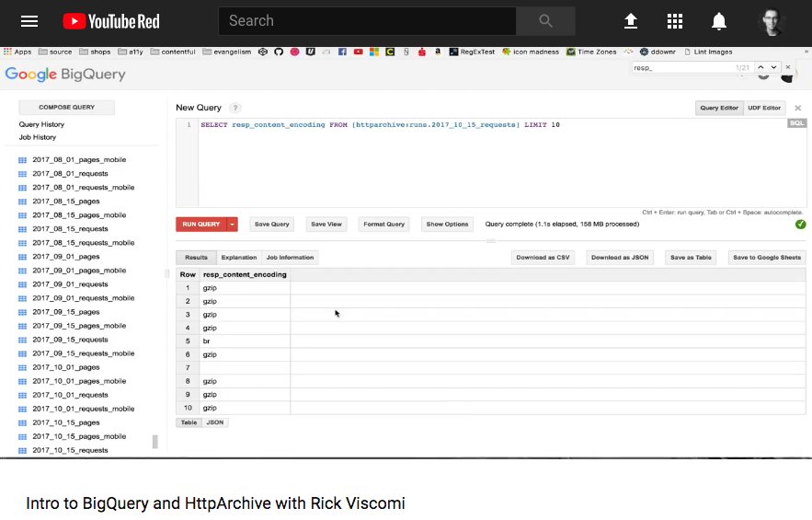Open the user avatar menu
The image size is (812, 520).
point(772,22)
